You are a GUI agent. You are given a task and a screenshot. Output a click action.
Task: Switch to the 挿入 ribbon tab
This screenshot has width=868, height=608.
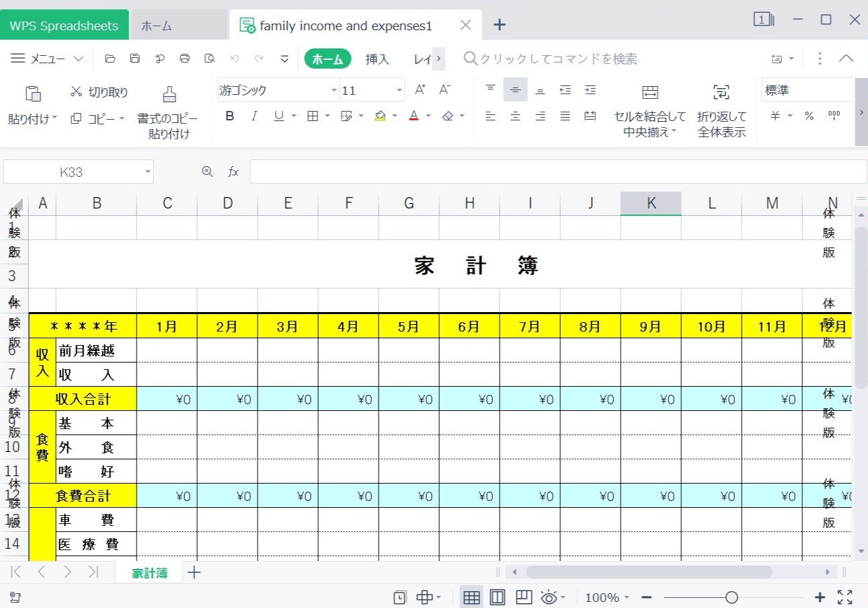(x=377, y=59)
